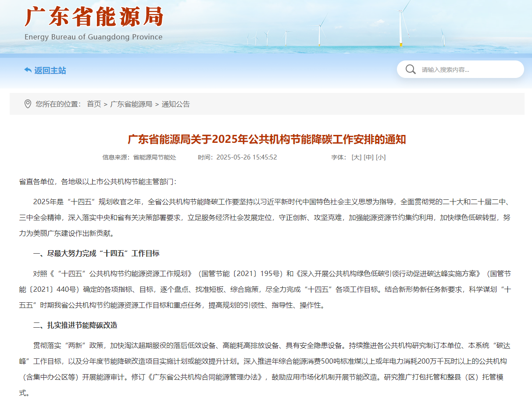The image size is (532, 400).
Task: Click the 字体： label
Action: click(339, 157)
